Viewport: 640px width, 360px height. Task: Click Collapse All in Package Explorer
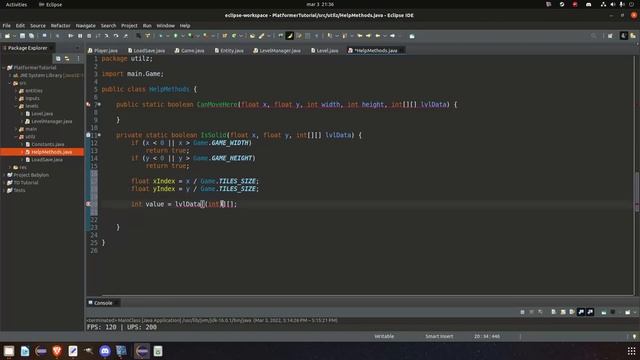click(x=58, y=59)
